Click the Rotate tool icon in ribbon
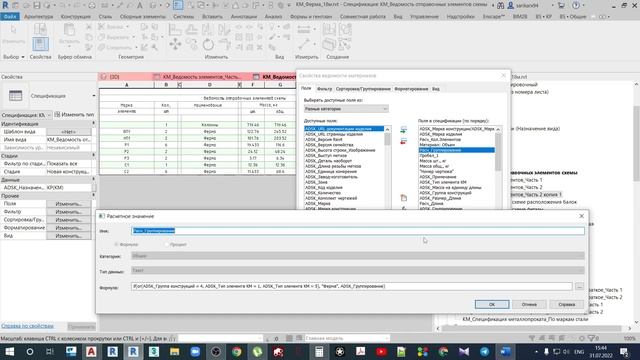This screenshot has width=640, height=360. point(208,44)
